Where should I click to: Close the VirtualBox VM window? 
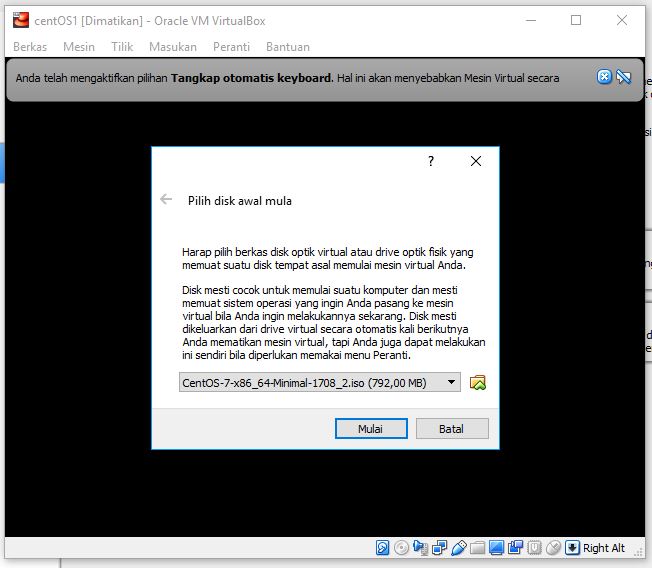click(x=622, y=20)
